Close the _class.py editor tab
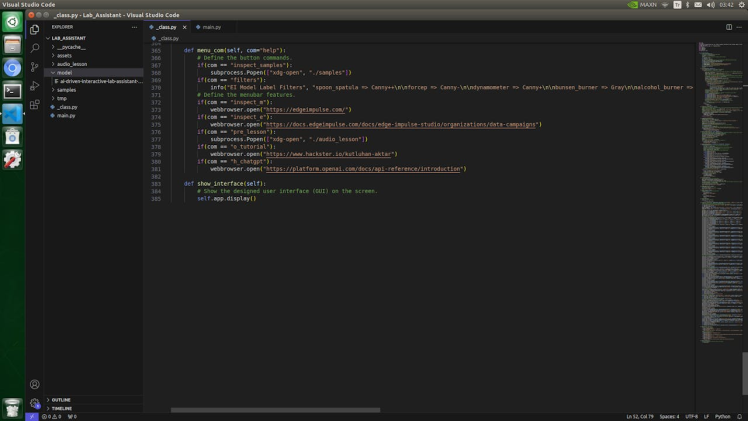 pos(184,27)
